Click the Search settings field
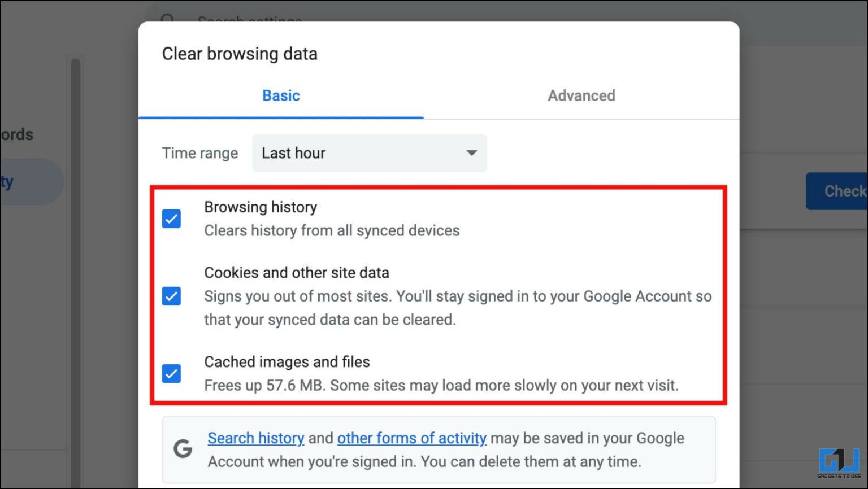Image resolution: width=868 pixels, height=489 pixels. pos(249,19)
